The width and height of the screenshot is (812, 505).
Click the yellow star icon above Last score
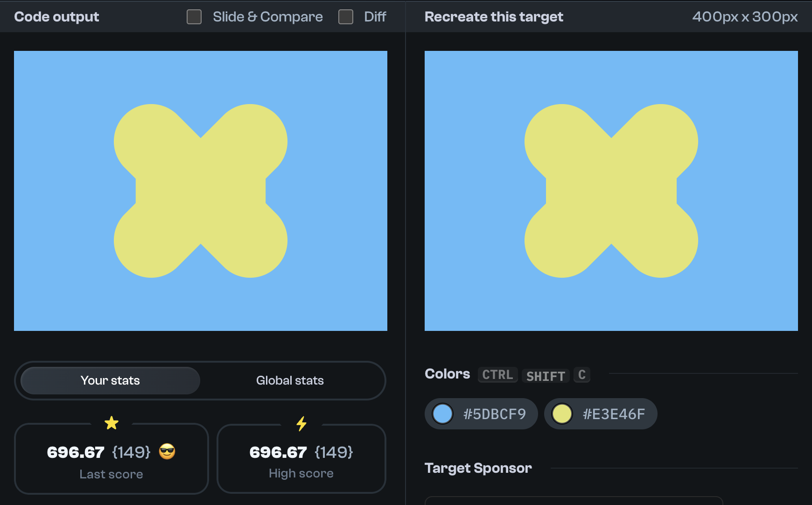(112, 423)
